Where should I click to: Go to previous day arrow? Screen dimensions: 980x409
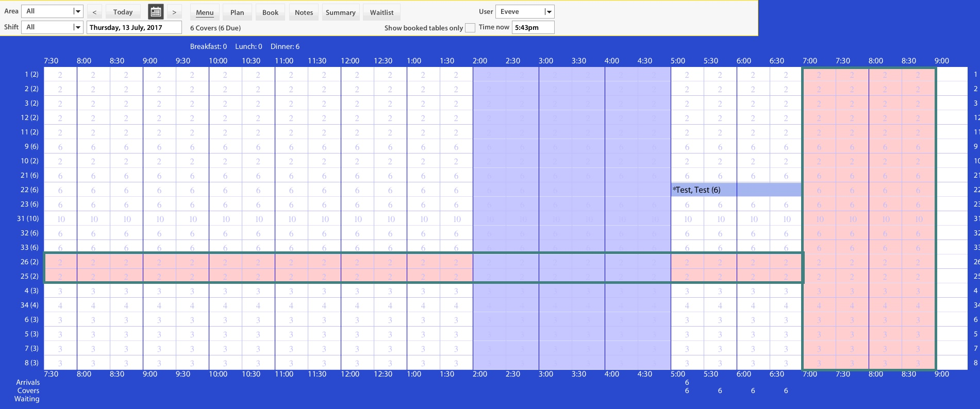94,12
